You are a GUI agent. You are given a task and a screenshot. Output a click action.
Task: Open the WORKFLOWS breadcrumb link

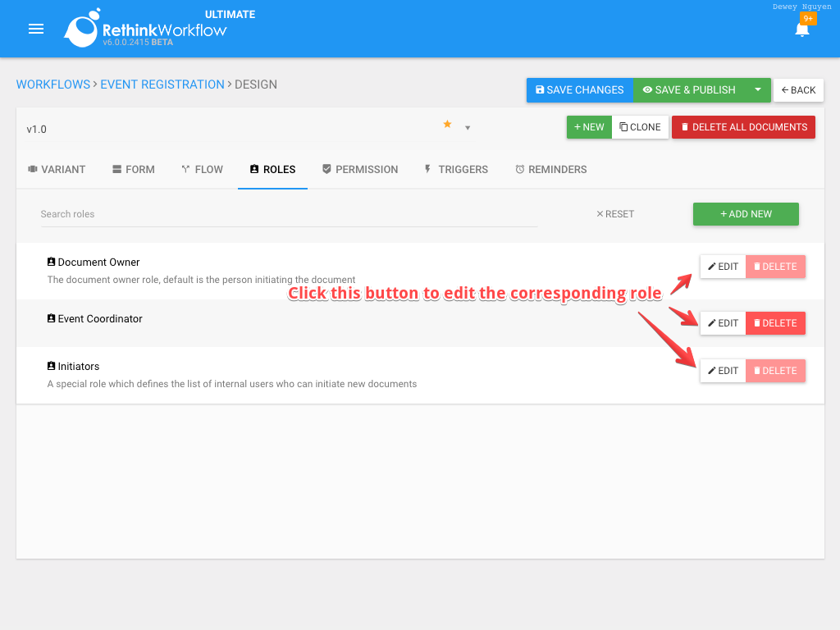click(52, 84)
